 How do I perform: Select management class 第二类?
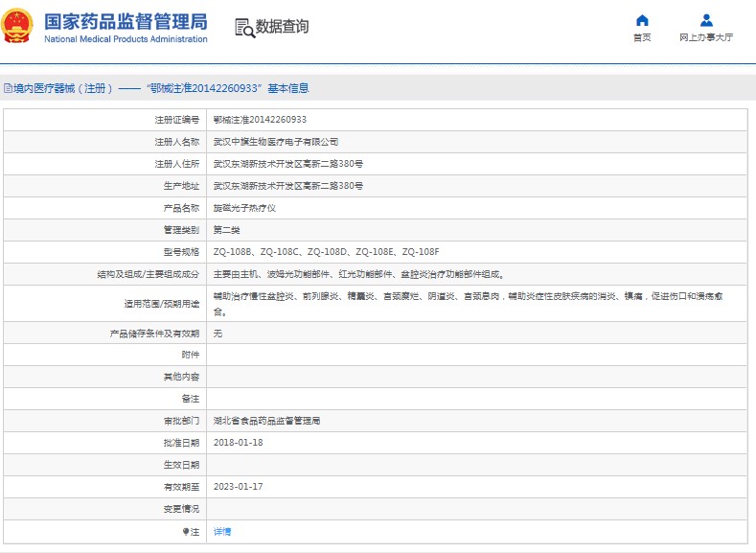click(226, 230)
